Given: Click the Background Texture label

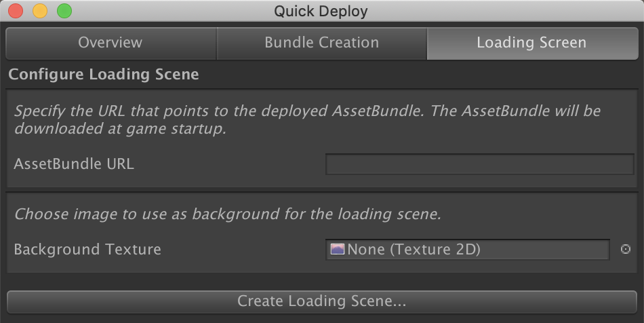Looking at the screenshot, I should coord(87,249).
